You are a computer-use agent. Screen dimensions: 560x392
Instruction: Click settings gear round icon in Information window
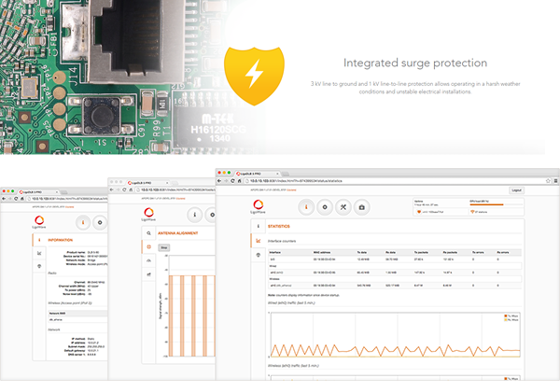point(100,222)
